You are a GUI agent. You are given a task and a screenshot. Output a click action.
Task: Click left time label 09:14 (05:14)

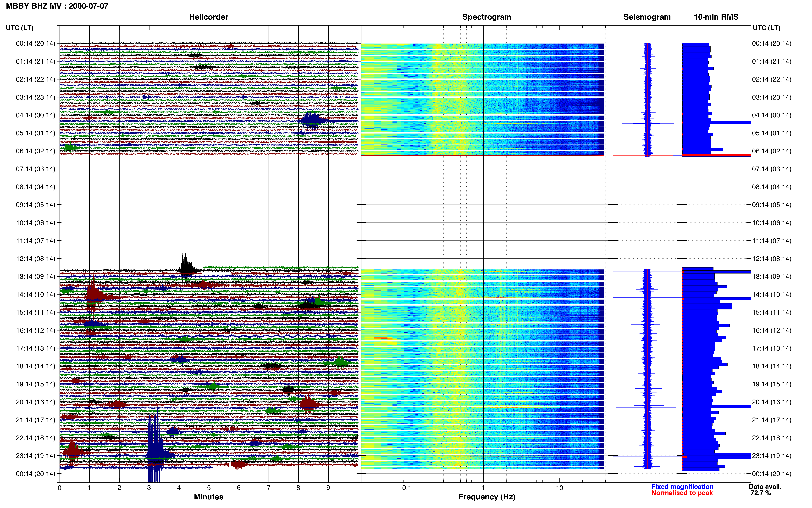36,205
